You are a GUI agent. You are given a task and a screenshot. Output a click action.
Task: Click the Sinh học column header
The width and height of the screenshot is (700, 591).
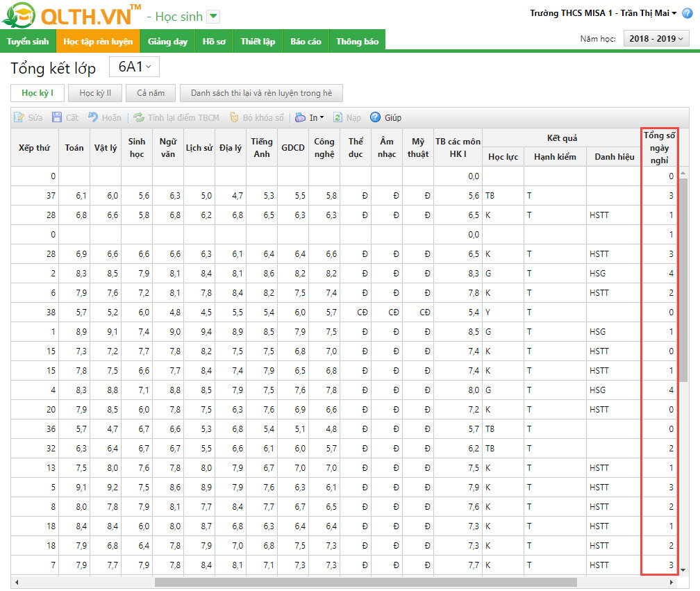[x=137, y=147]
